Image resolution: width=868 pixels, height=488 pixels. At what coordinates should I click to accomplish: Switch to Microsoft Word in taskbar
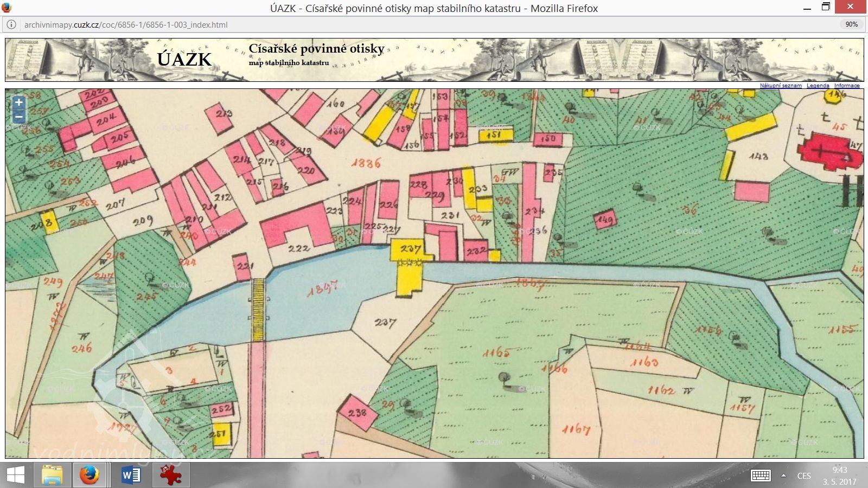(x=131, y=476)
